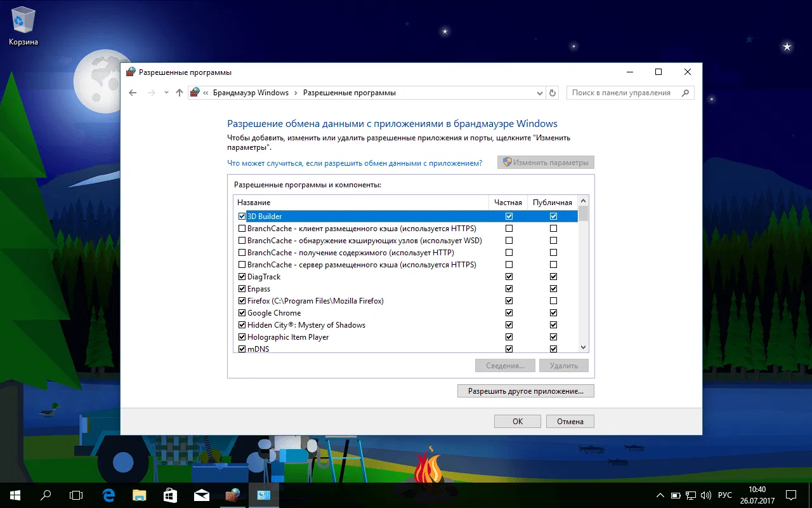The width and height of the screenshot is (812, 508).
Task: Check the Публичная box for Firefox
Action: [553, 300]
